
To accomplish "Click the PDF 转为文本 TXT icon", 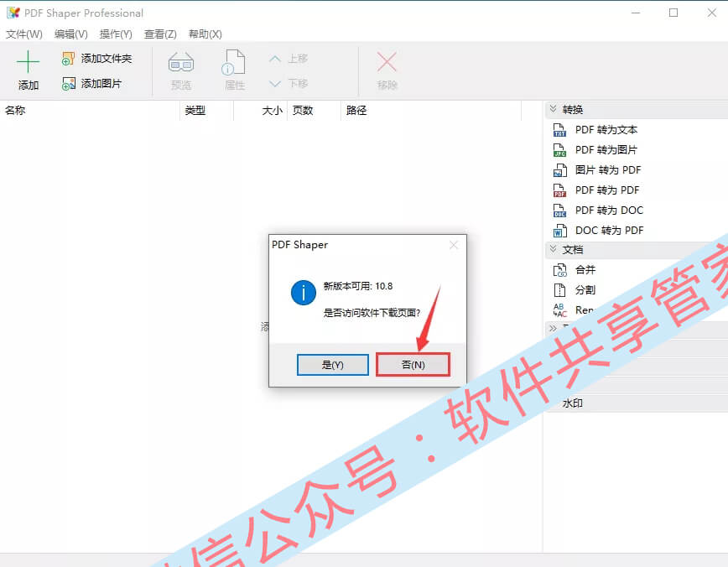I will pos(559,130).
